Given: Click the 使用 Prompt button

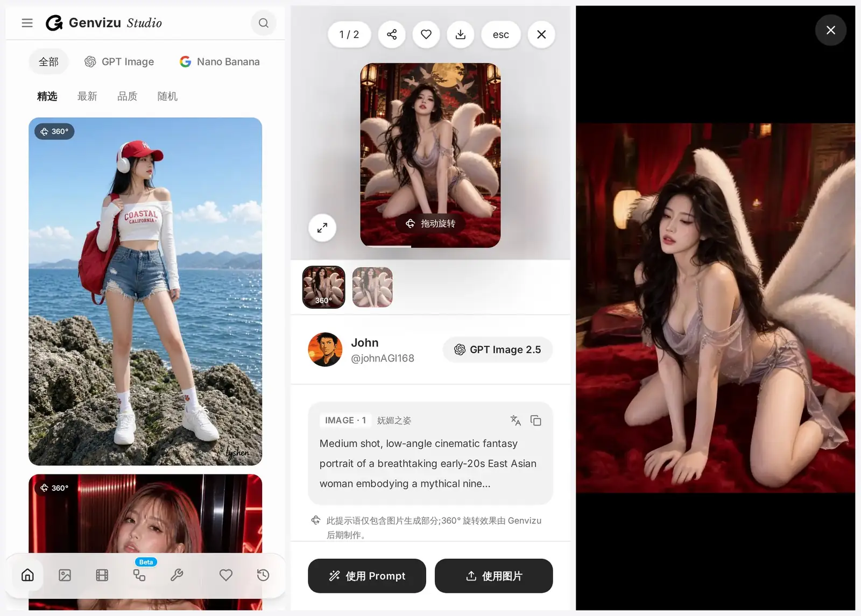Looking at the screenshot, I should [x=367, y=576].
